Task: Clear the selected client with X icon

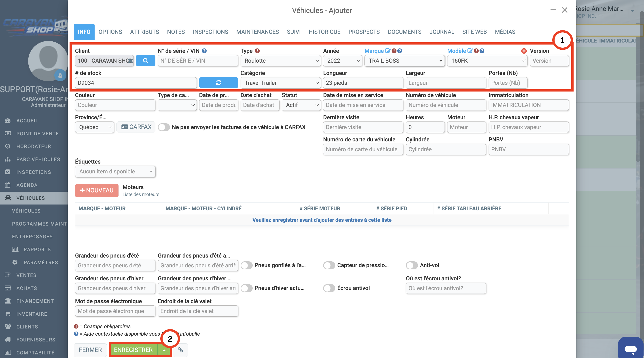Action: point(130,61)
